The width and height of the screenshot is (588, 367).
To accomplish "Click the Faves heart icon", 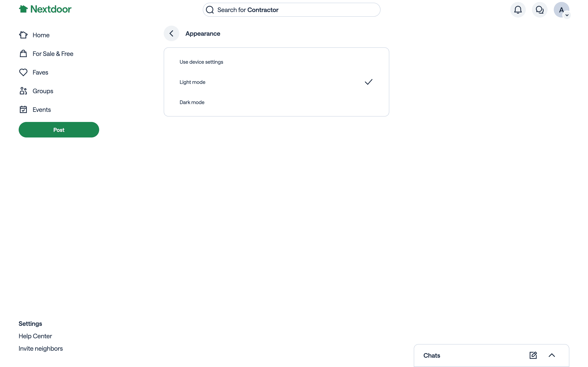I will coord(23,72).
